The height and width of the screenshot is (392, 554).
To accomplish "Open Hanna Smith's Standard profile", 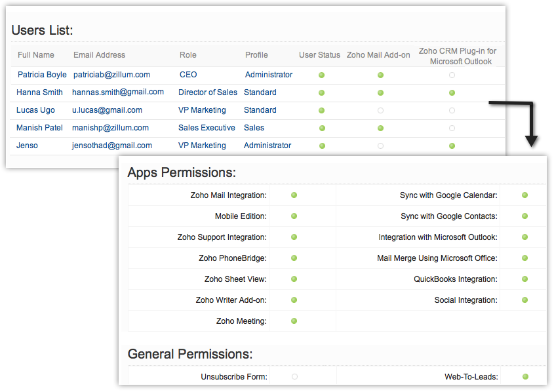I will pos(260,92).
